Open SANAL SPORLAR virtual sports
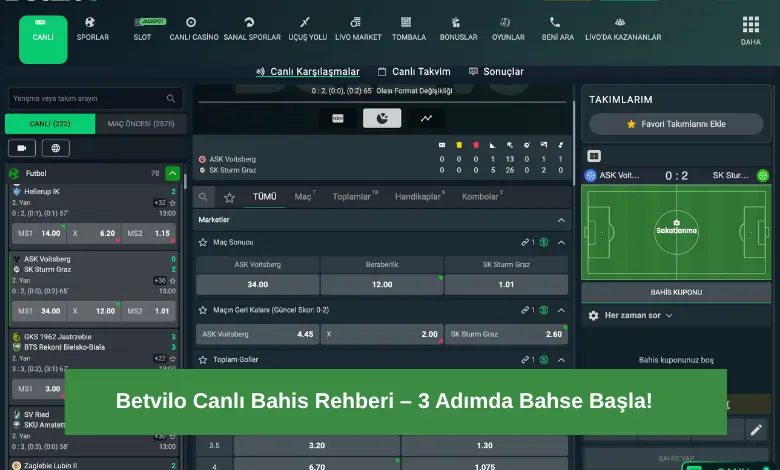The height and width of the screenshot is (470, 780). pyautogui.click(x=252, y=29)
